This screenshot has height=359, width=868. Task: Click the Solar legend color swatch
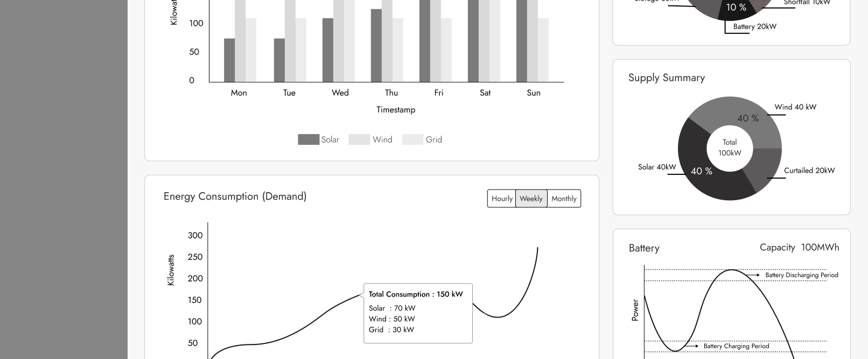309,139
